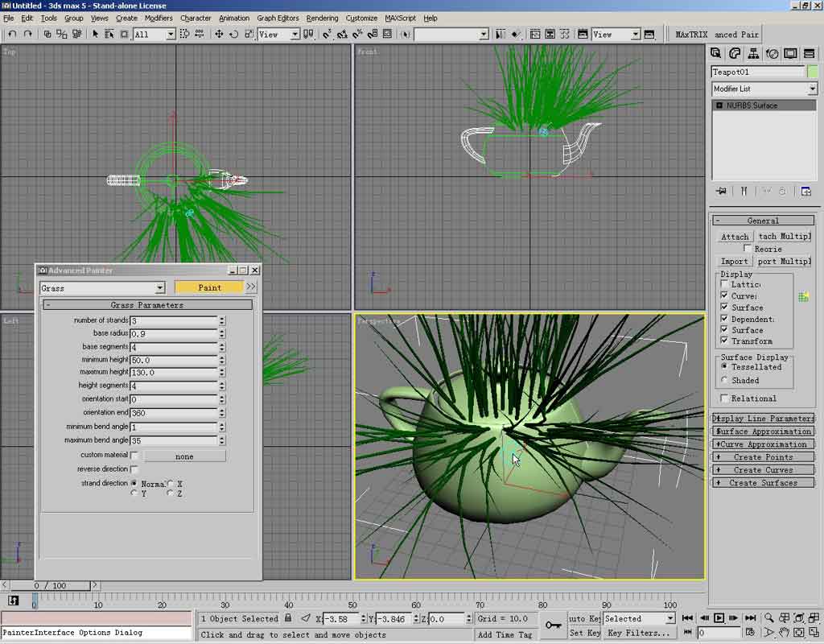Activate the Zoom viewport tool
Image resolution: width=824 pixels, height=644 pixels.
[x=769, y=618]
